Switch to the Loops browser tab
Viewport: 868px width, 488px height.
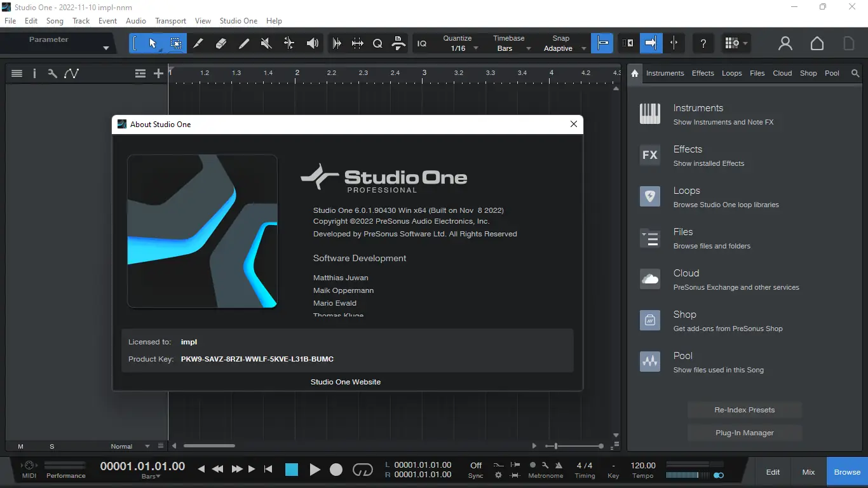731,73
